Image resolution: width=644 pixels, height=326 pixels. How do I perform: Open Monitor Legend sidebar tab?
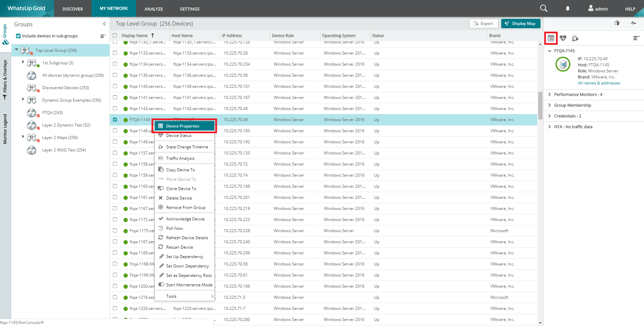pos(5,129)
